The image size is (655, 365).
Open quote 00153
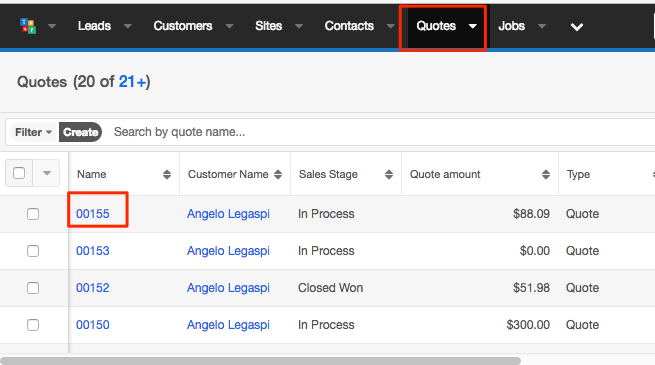(x=93, y=251)
